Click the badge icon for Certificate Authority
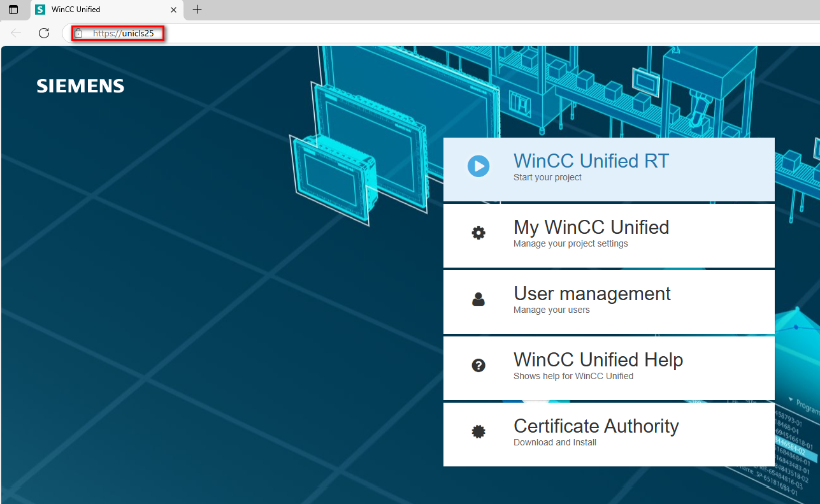 pos(478,432)
